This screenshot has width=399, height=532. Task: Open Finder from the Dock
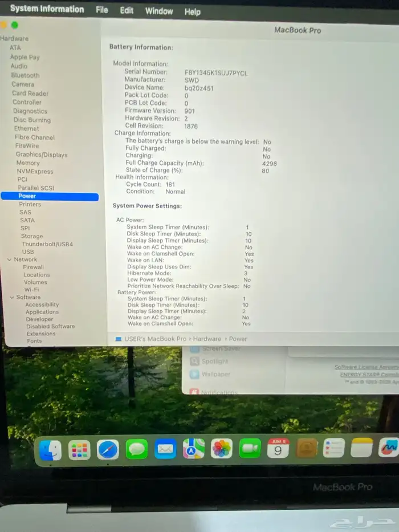pyautogui.click(x=50, y=450)
